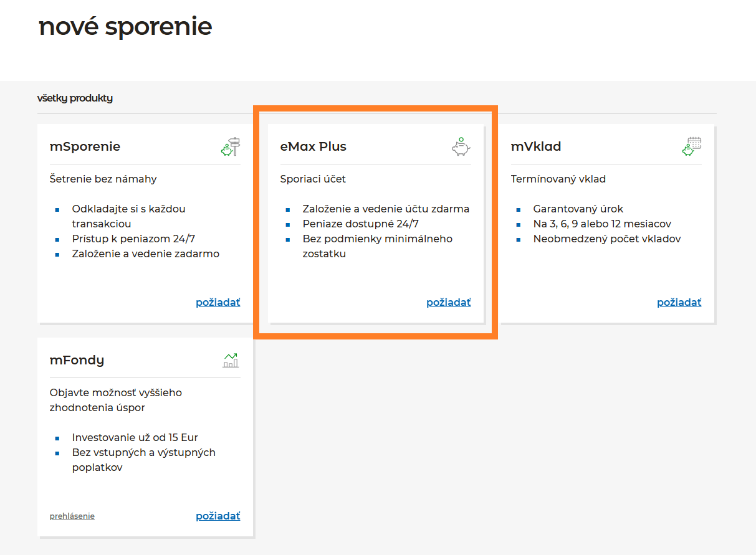The image size is (756, 555).
Task: Select the mSporenie card title
Action: point(85,147)
